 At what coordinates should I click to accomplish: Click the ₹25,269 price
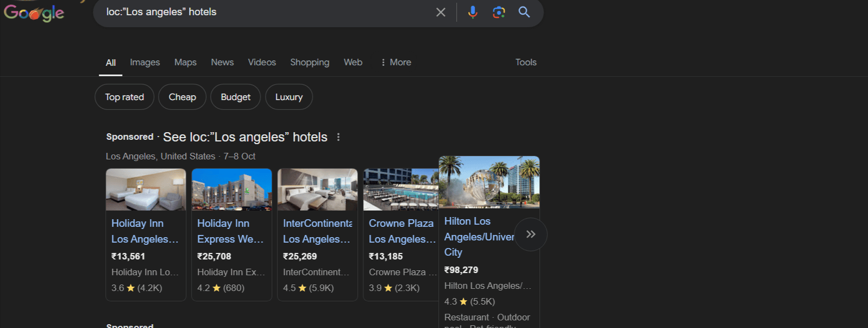(x=300, y=256)
